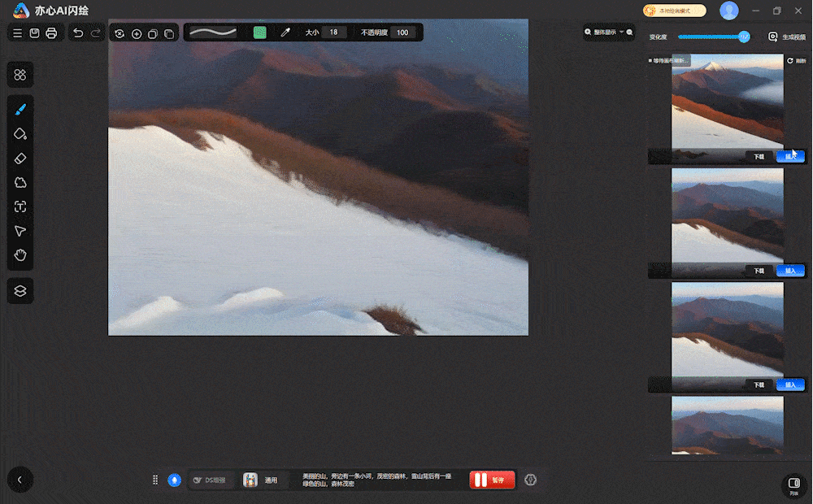Click the red 暂停 pause button
Viewport: 813px width, 504px height.
click(x=492, y=480)
